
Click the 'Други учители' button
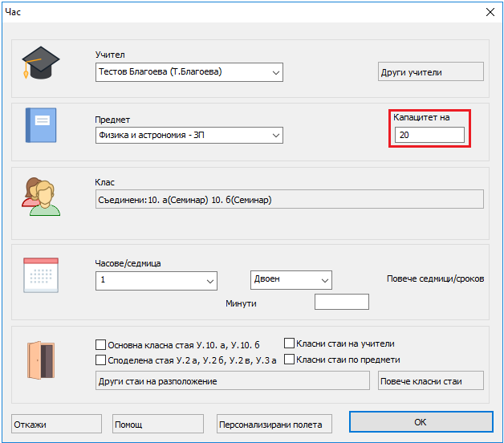click(x=430, y=72)
